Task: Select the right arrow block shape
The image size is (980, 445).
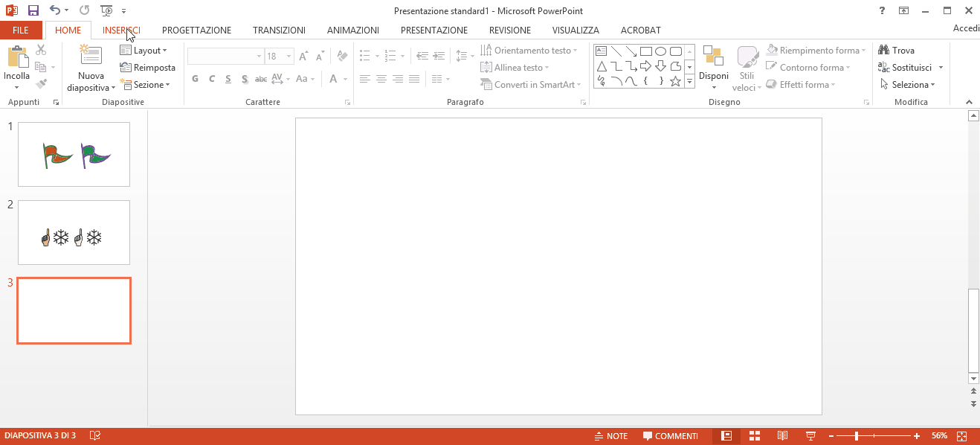Action: (x=645, y=66)
